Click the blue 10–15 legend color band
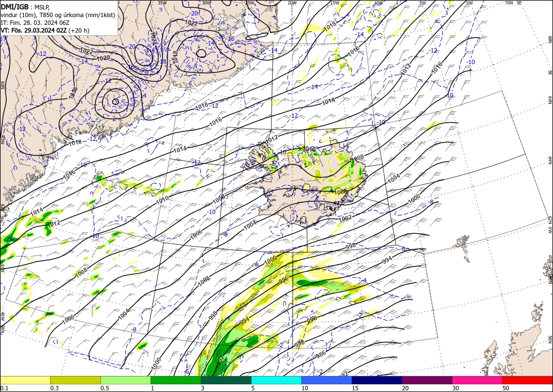The height and width of the screenshot is (392, 553). (x=327, y=380)
